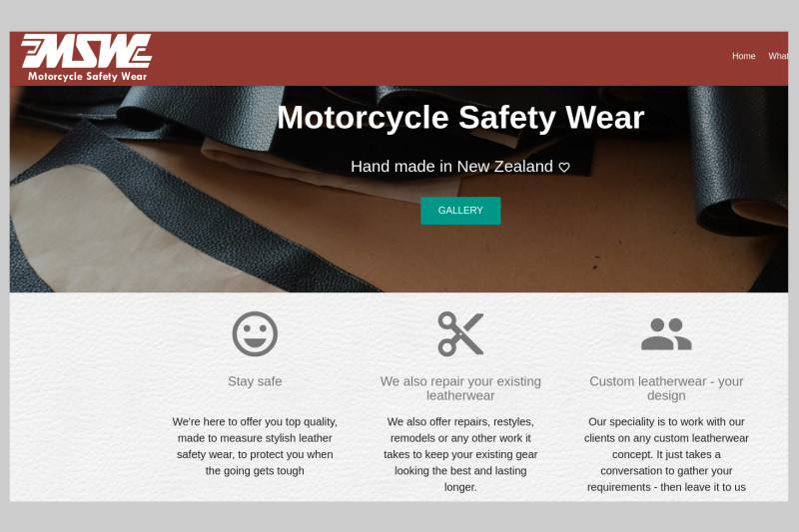Open the Gallery button

[x=460, y=211]
